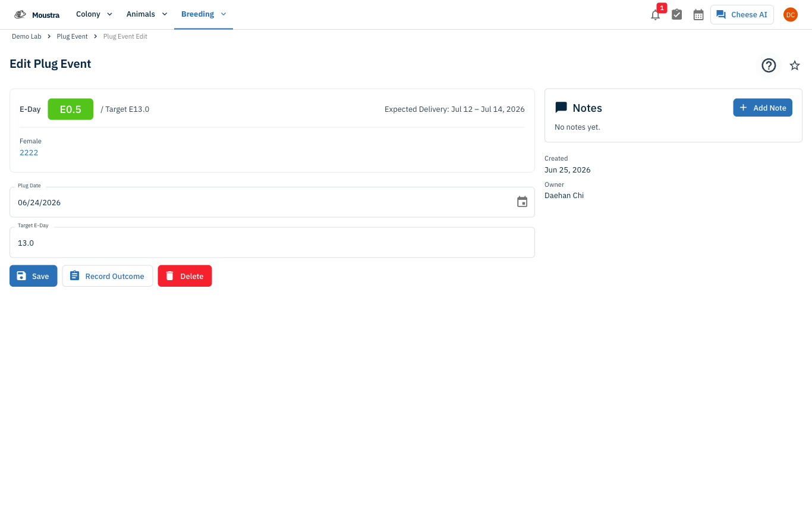Click the owner name Daehan Chi
Image resolution: width=812 pixels, height=508 pixels.
click(x=564, y=195)
